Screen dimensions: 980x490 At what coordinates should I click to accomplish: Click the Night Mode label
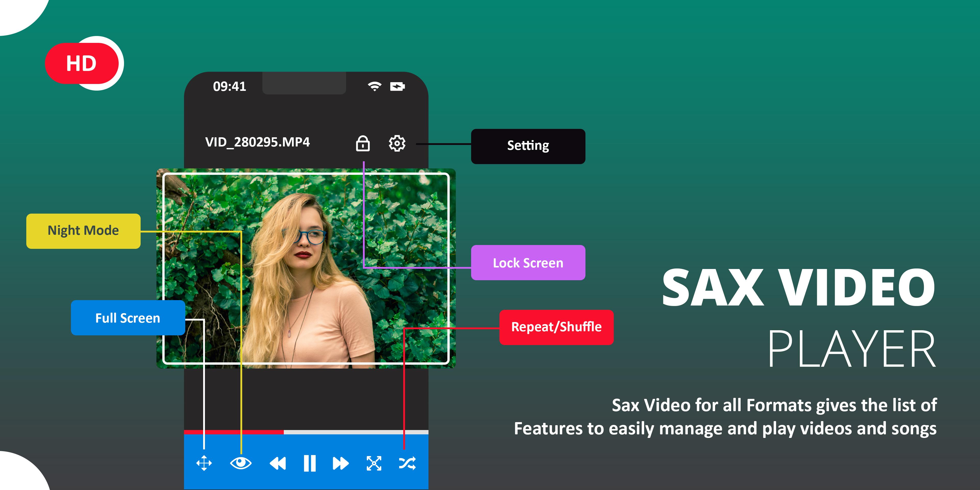(83, 231)
